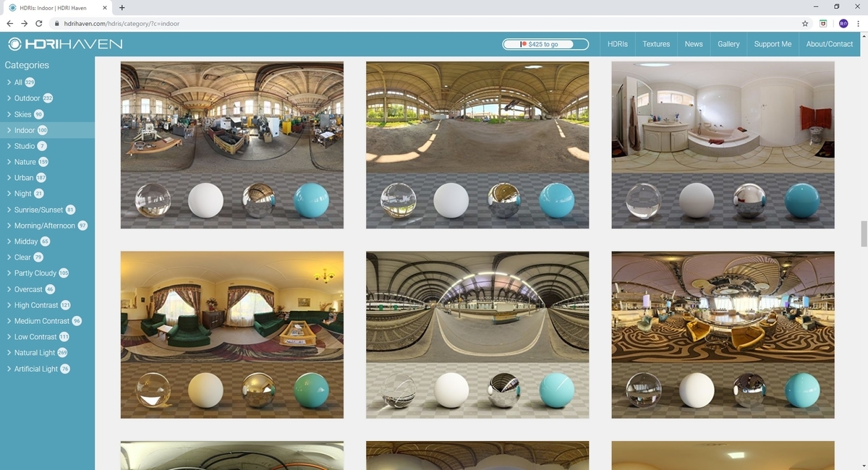
Task: Open the HDRIs nav menu
Action: click(x=617, y=44)
